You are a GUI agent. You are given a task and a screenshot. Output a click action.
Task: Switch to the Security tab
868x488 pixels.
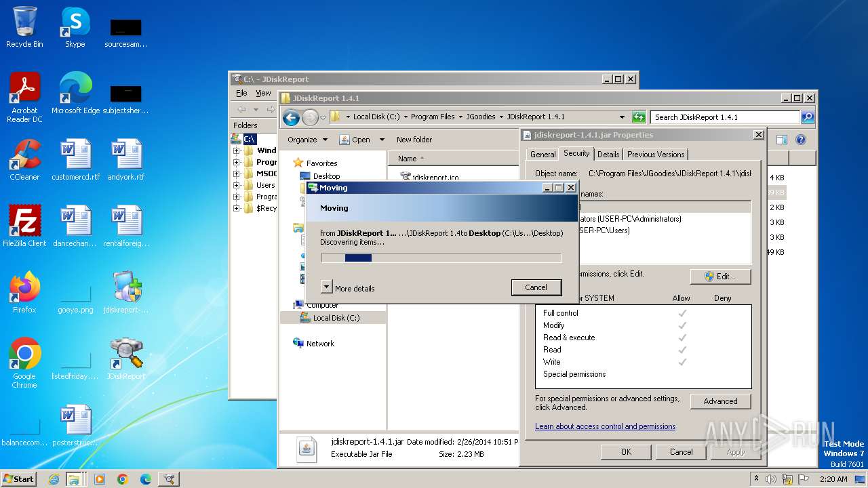coord(576,154)
